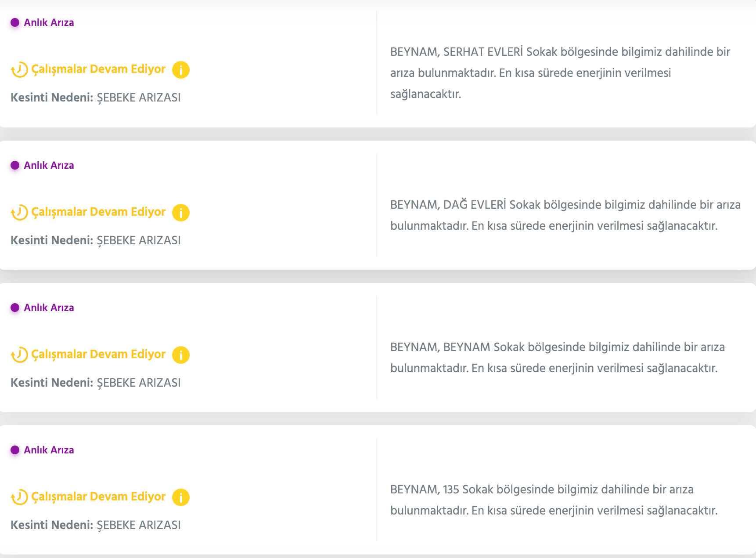Click clock icon in BEYNAM Sokak card

tap(19, 355)
